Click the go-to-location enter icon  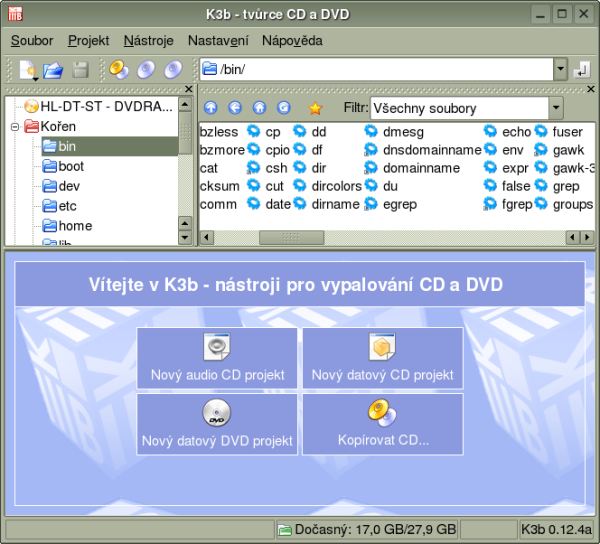tap(581, 70)
